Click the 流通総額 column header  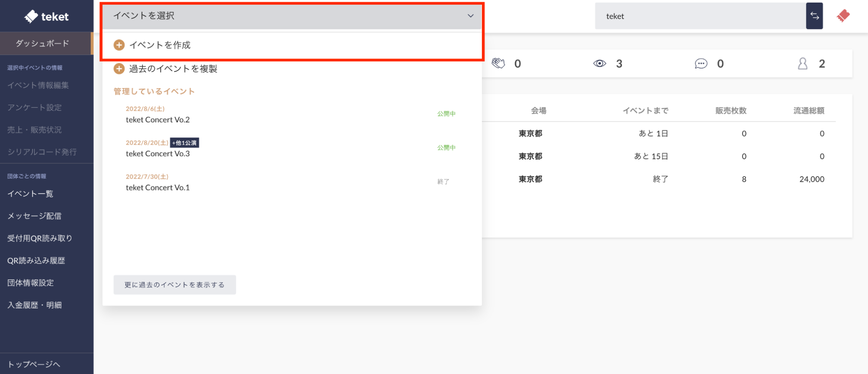809,111
